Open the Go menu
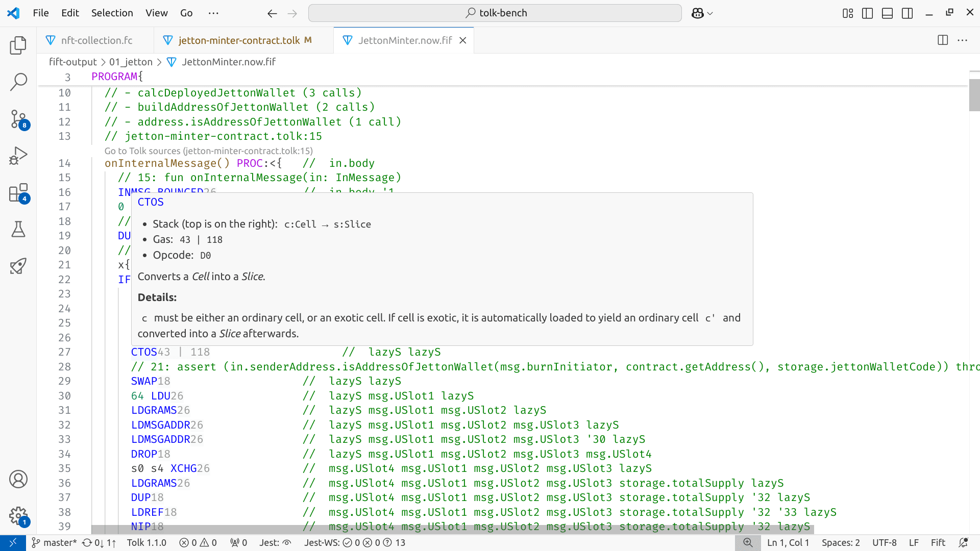This screenshot has width=980, height=551. click(186, 13)
